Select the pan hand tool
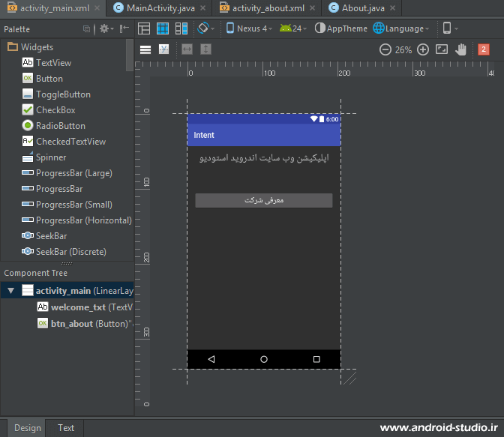The image size is (504, 437). coord(462,49)
